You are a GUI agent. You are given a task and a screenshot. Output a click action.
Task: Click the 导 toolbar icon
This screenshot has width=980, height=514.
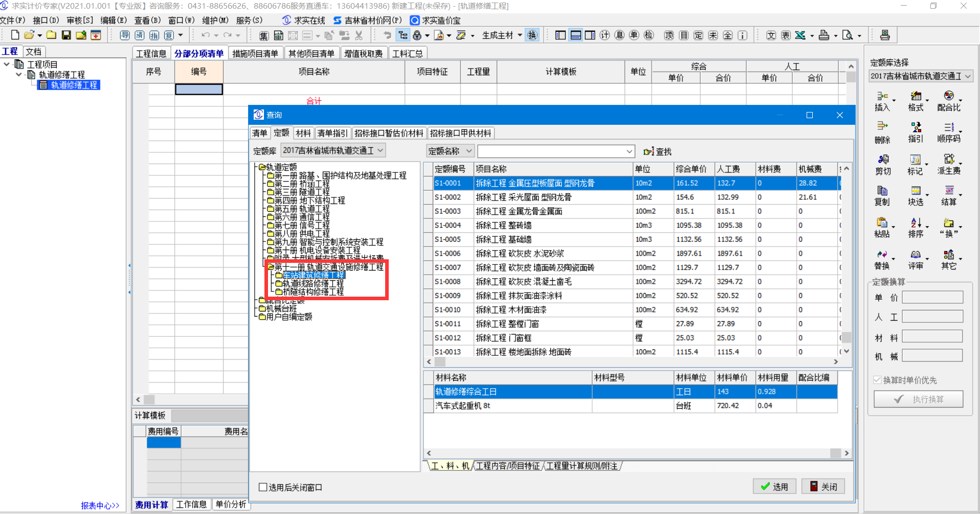[125, 35]
